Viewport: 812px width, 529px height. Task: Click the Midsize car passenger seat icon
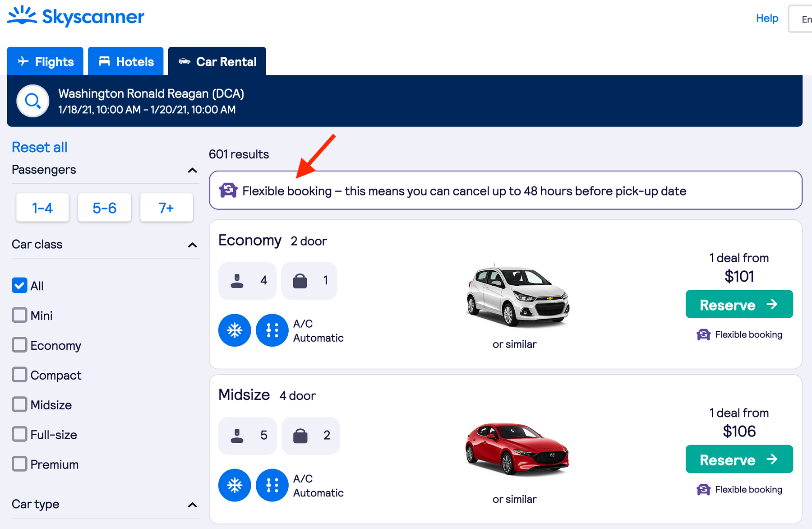(x=237, y=435)
